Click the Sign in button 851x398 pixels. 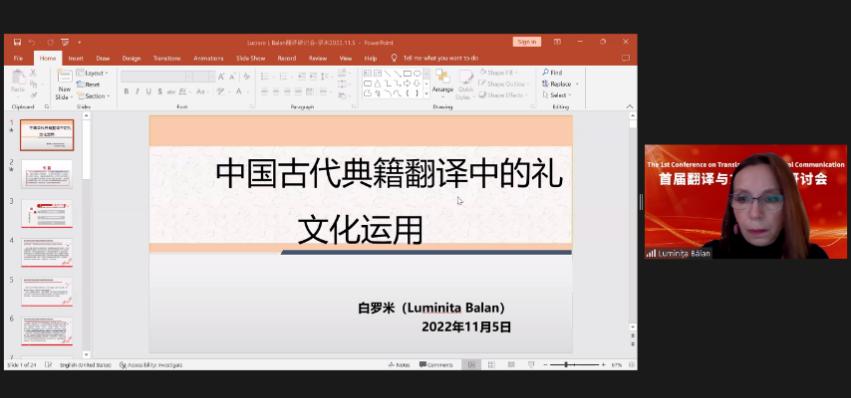click(x=526, y=42)
